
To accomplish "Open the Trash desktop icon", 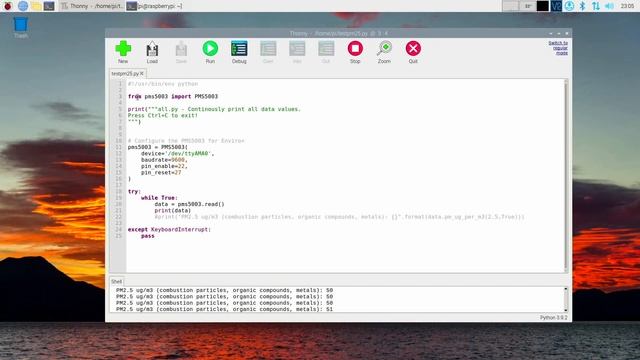I will (20, 27).
